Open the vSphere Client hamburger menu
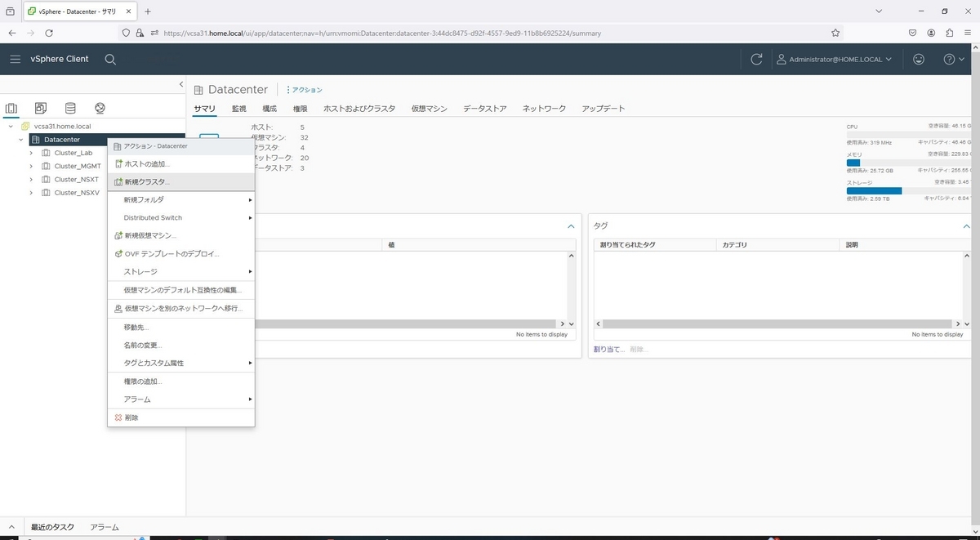Screen dimensions: 980x540 15,59
